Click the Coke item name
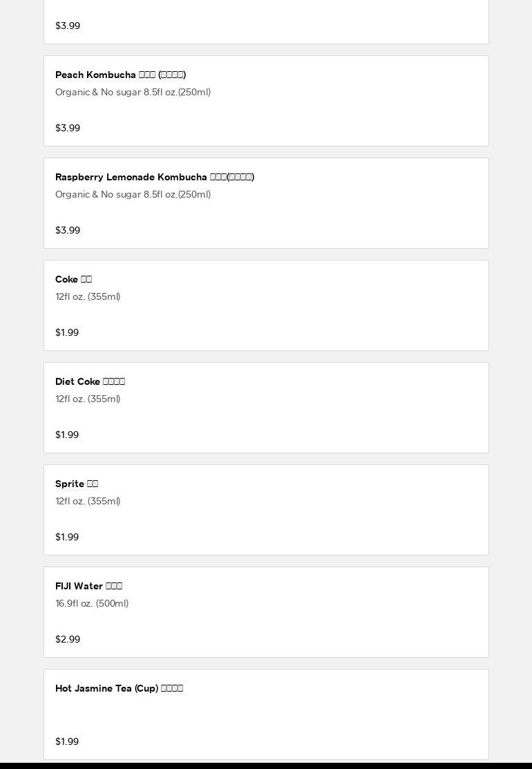This screenshot has width=532, height=769. tap(73, 279)
